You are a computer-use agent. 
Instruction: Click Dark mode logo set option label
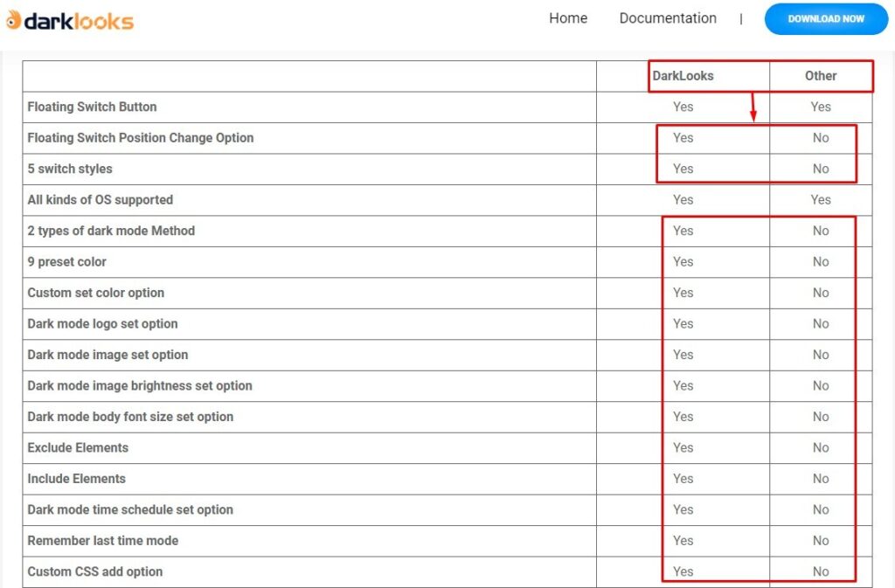pos(102,324)
